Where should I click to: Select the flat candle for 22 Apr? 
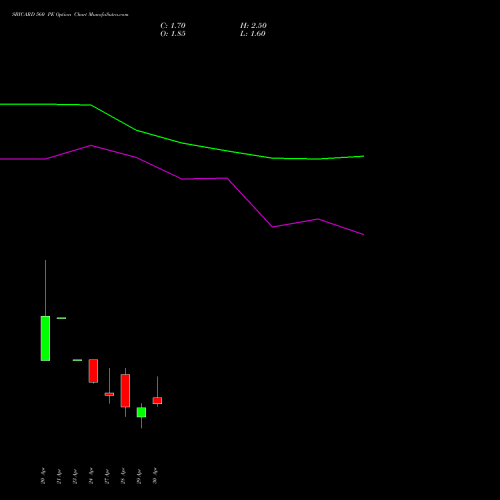77,360
